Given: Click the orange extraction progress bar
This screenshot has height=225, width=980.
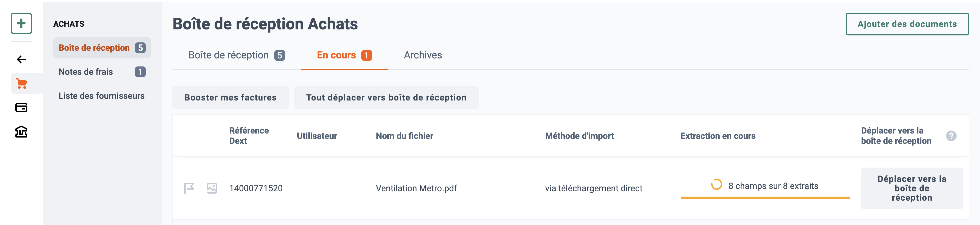Looking at the screenshot, I should [765, 198].
